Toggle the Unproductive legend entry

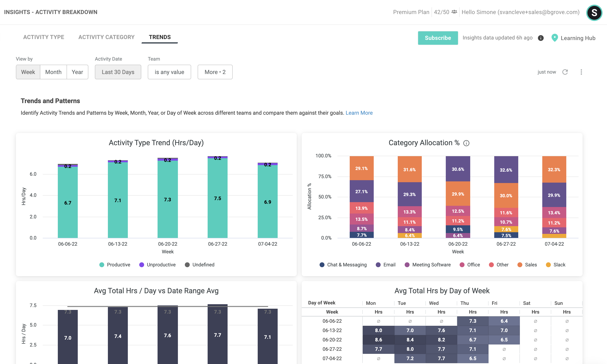pos(157,265)
